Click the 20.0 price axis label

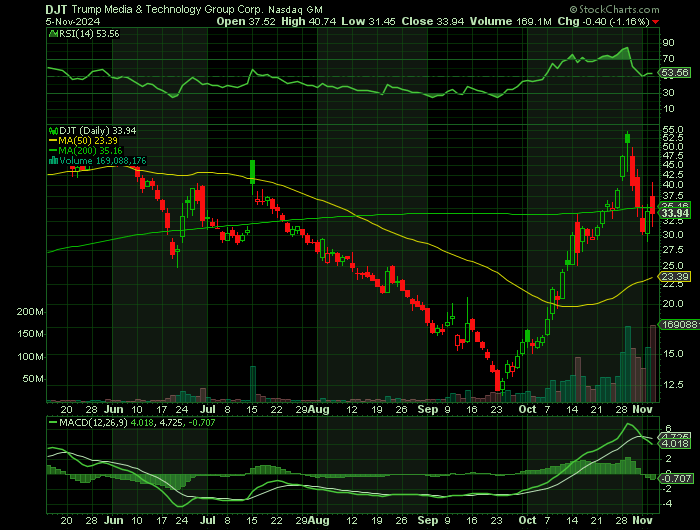click(673, 304)
